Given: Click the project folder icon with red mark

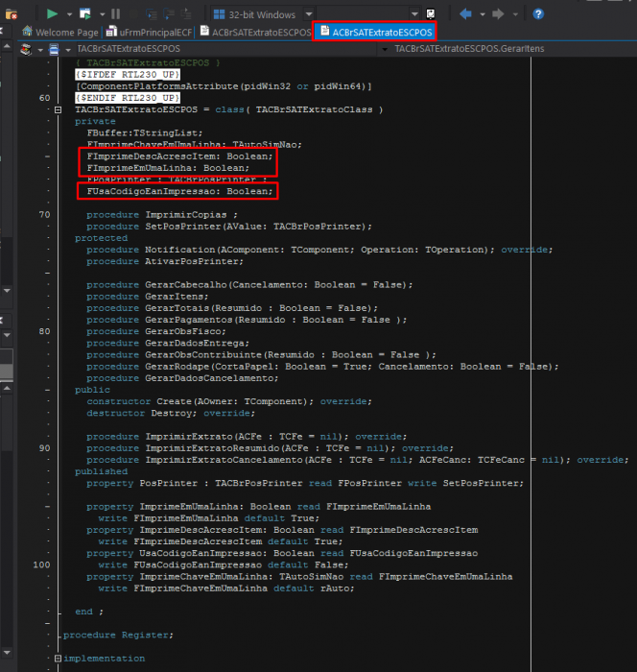Looking at the screenshot, I should click(12, 14).
